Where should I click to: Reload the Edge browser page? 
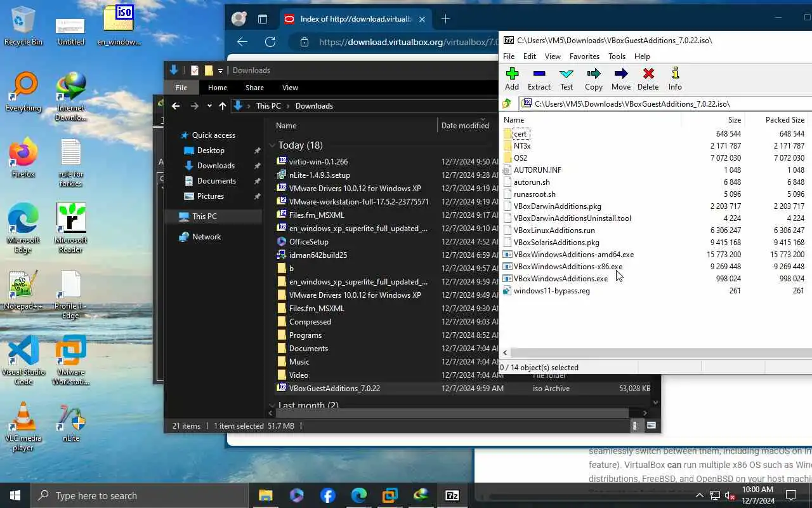270,42
